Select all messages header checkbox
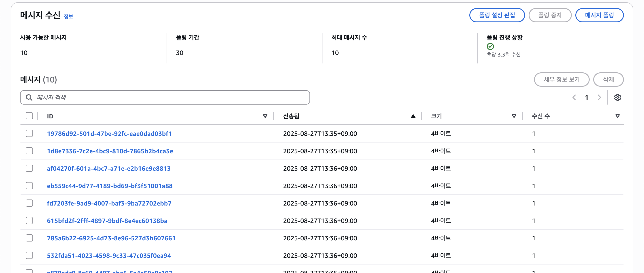644x273 pixels. coord(29,116)
